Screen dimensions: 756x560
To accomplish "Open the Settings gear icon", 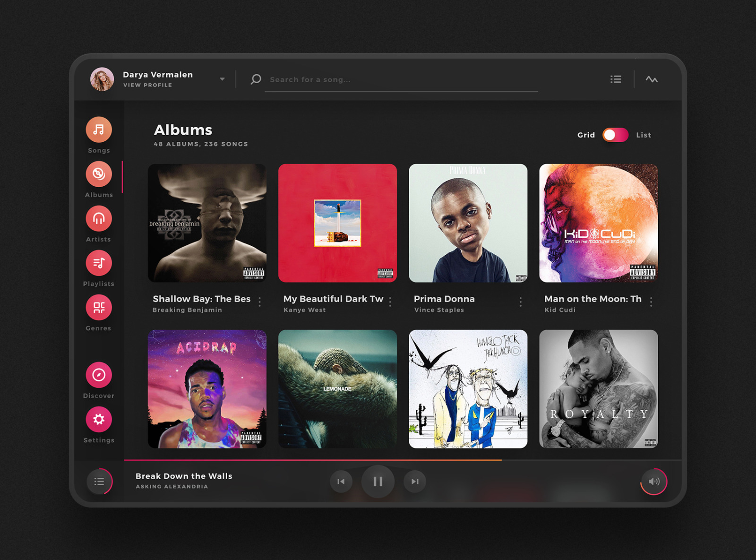I will (x=99, y=419).
